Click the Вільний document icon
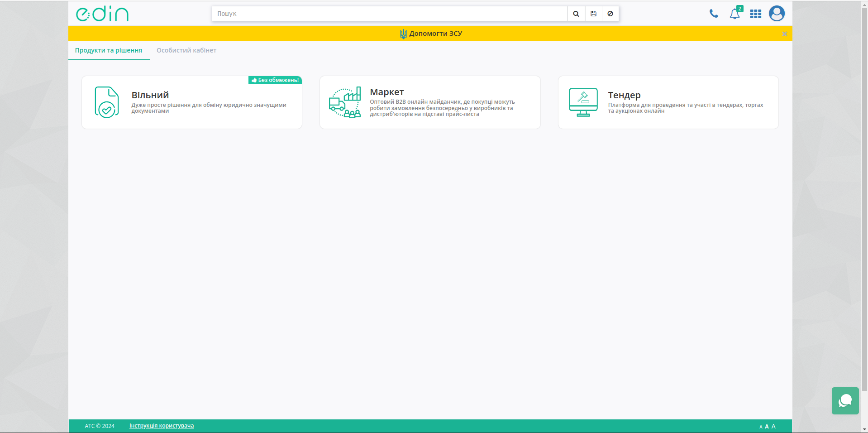The image size is (868, 433). (x=107, y=102)
